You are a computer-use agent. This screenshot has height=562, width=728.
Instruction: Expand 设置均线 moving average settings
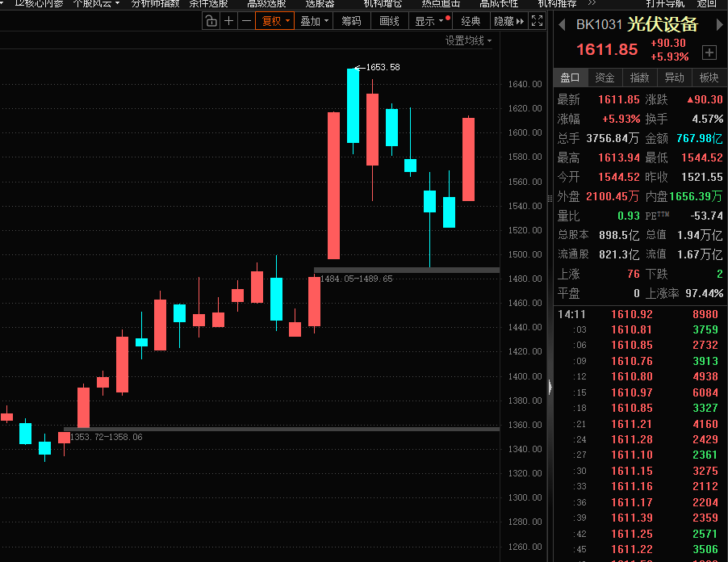click(468, 40)
